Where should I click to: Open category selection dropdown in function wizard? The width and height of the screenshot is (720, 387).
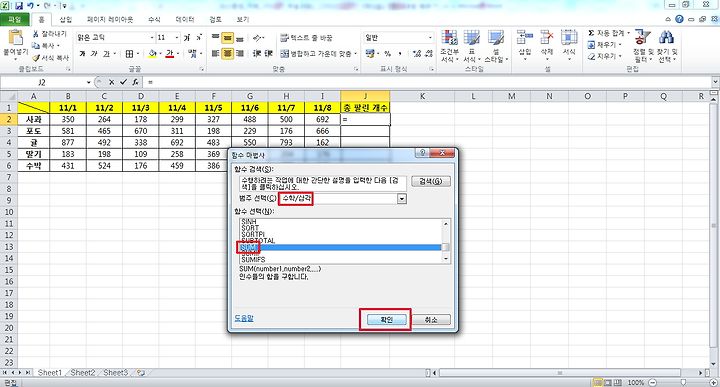[x=402, y=199]
